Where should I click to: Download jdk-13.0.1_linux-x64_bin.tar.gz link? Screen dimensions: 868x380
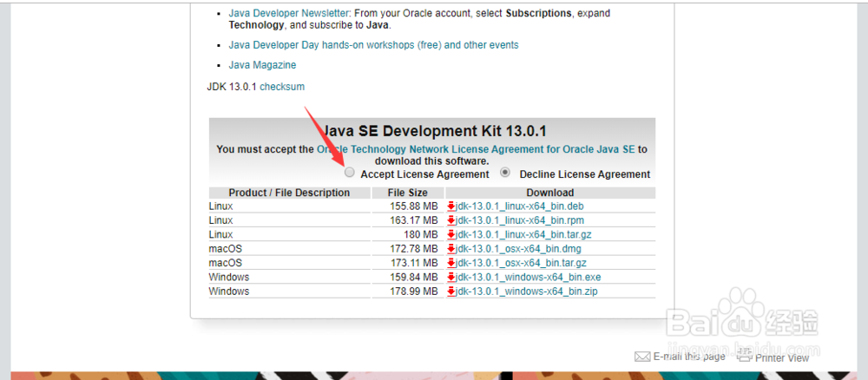tap(523, 234)
